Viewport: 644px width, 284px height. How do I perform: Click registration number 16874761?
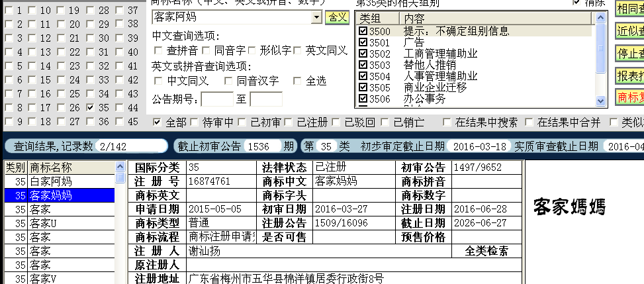[209, 181]
